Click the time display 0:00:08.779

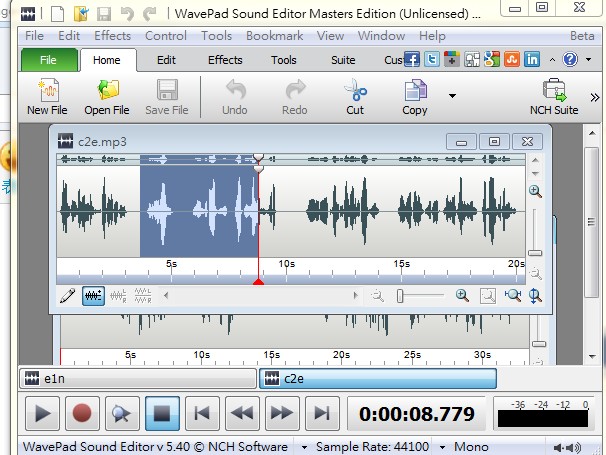(x=417, y=414)
